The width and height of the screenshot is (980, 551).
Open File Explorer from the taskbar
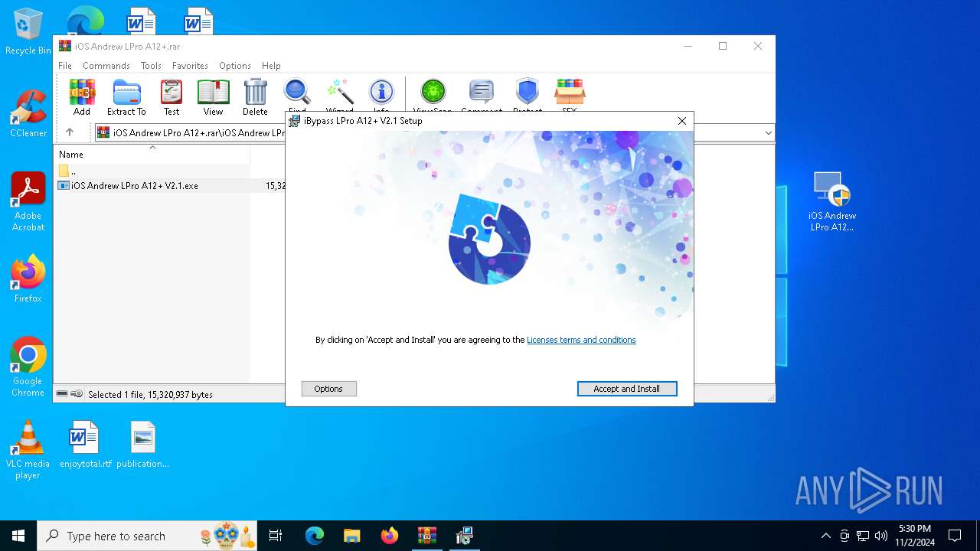pos(352,536)
